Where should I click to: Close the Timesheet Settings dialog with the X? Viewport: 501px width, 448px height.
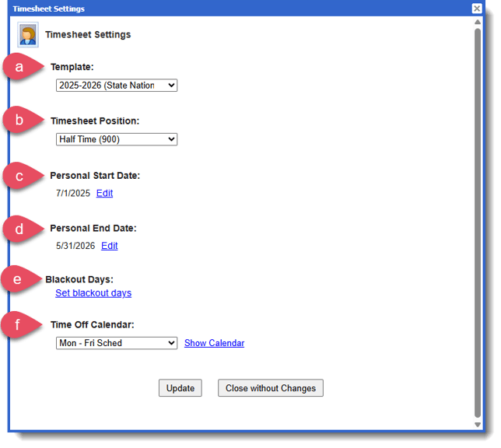[477, 9]
